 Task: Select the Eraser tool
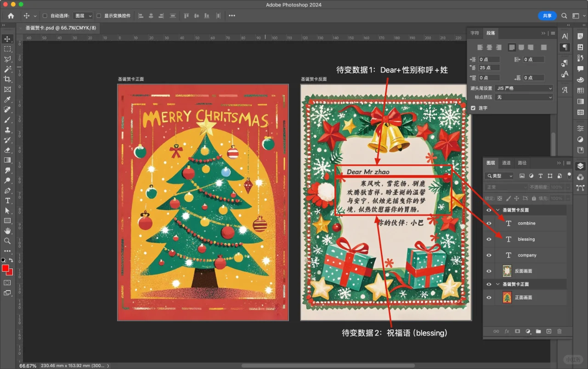tap(7, 150)
